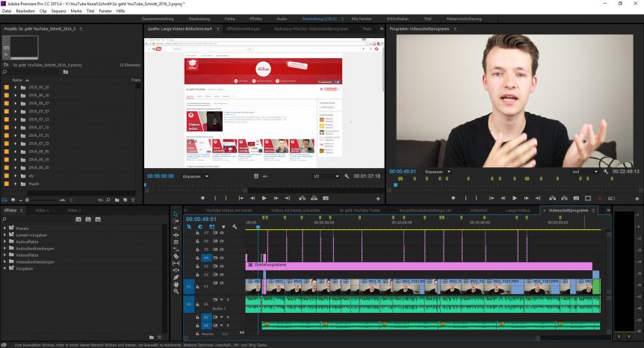The width and height of the screenshot is (644, 348).
Task: Toggle V7 track output eye
Action: (x=222, y=233)
